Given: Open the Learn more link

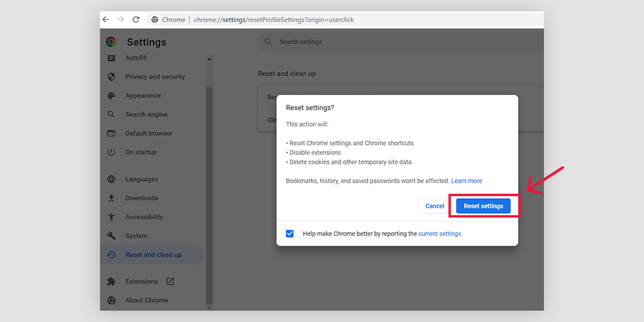Looking at the screenshot, I should (x=467, y=181).
